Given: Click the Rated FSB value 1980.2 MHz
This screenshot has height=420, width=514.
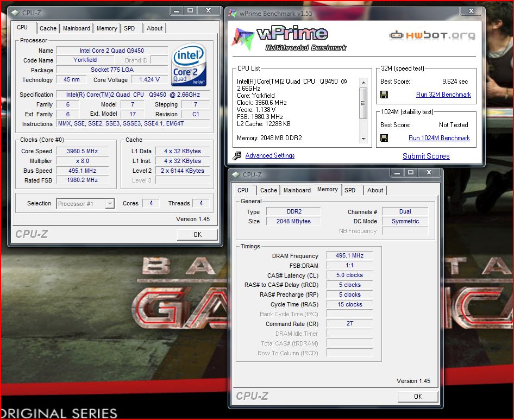Looking at the screenshot, I should [x=82, y=180].
